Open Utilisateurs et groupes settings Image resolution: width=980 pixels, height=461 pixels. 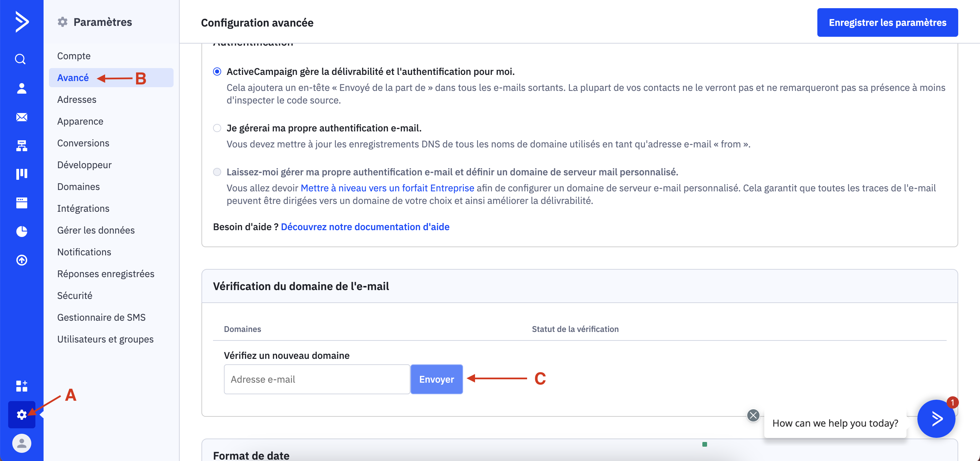coord(105,339)
